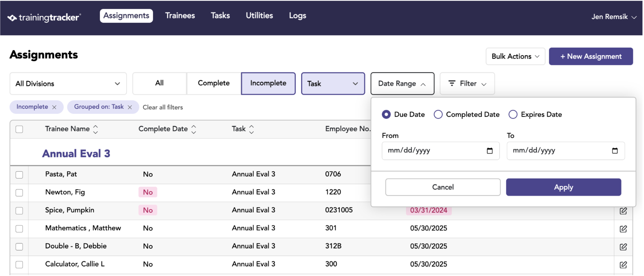644x276 pixels.
Task: Open the Filter dropdown
Action: [467, 83]
